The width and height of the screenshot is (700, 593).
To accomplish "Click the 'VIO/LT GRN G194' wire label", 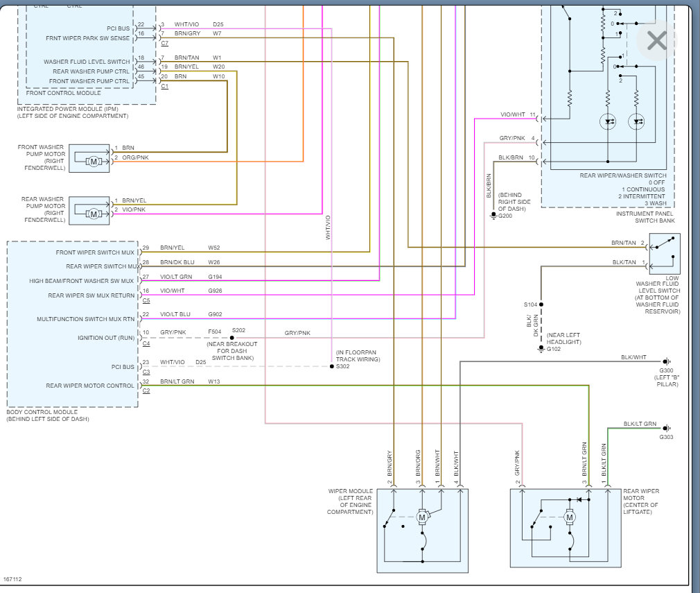I will 191,277.
